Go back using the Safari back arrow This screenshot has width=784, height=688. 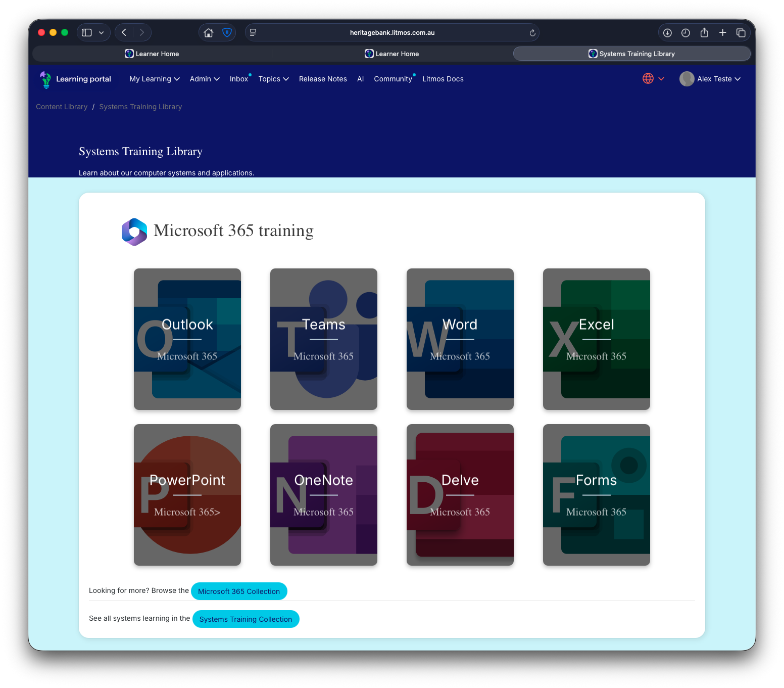click(124, 32)
